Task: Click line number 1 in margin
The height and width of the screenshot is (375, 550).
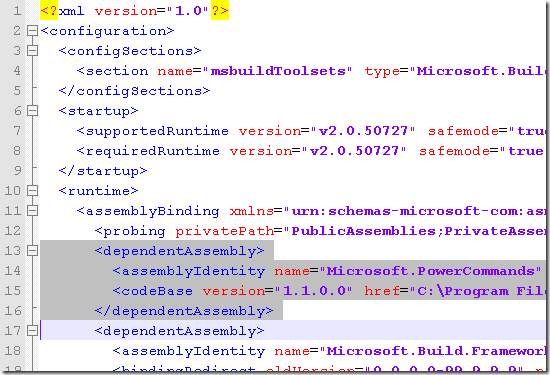Action: pyautogui.click(x=17, y=11)
